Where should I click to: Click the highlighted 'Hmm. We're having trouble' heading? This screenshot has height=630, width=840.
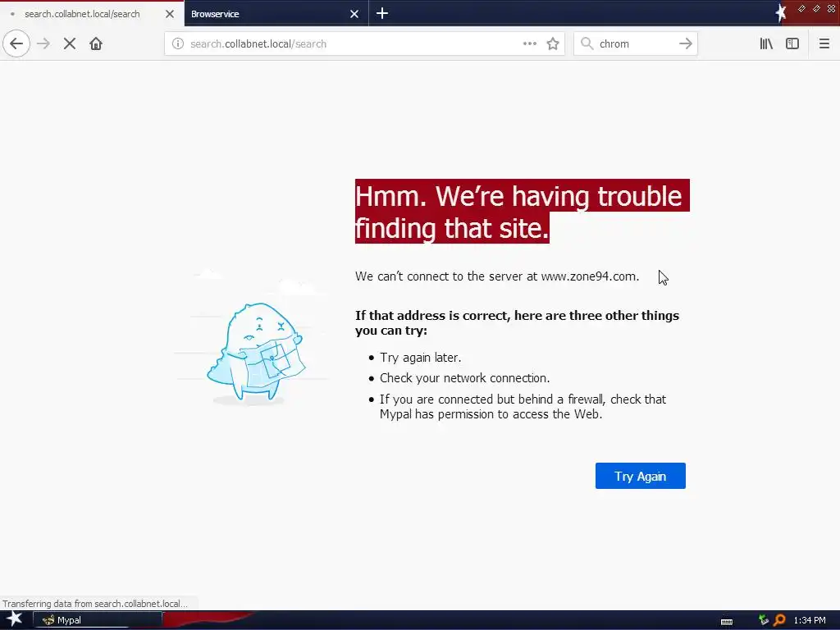(x=523, y=211)
